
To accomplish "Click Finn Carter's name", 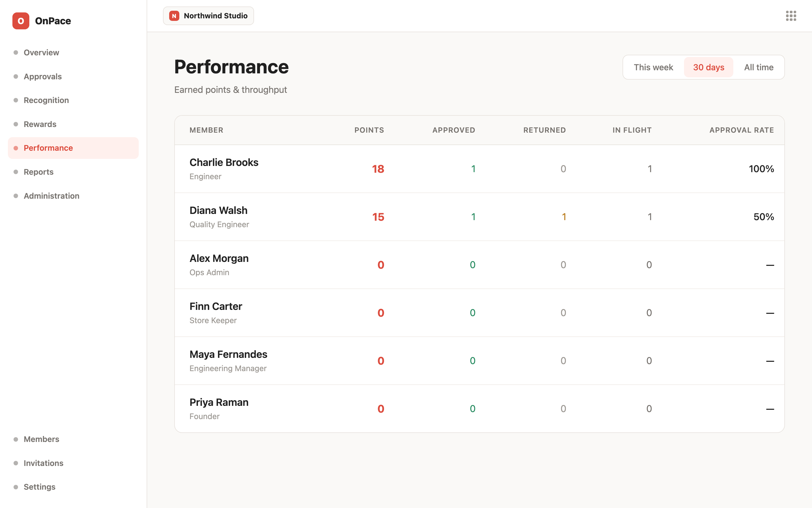I will click(x=216, y=306).
